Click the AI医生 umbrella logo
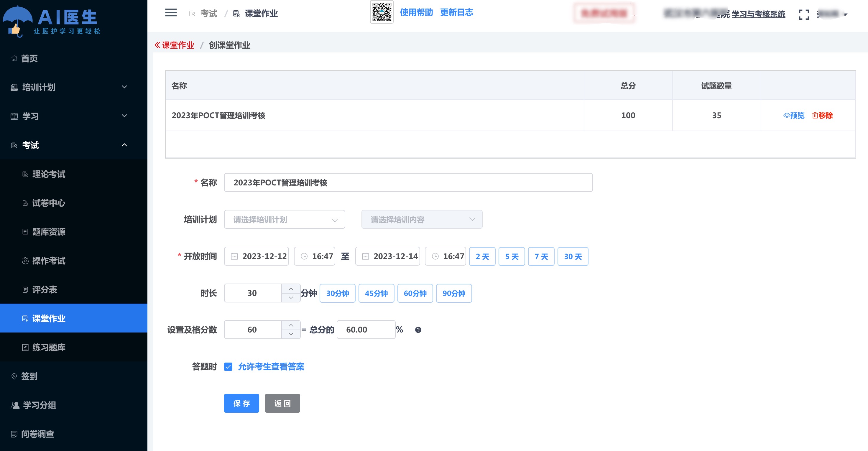Viewport: 868px width, 451px height. (x=52, y=21)
